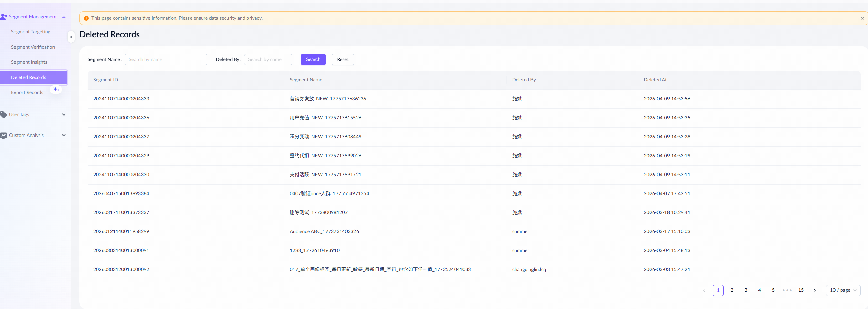Click the Reset button

pyautogui.click(x=343, y=60)
